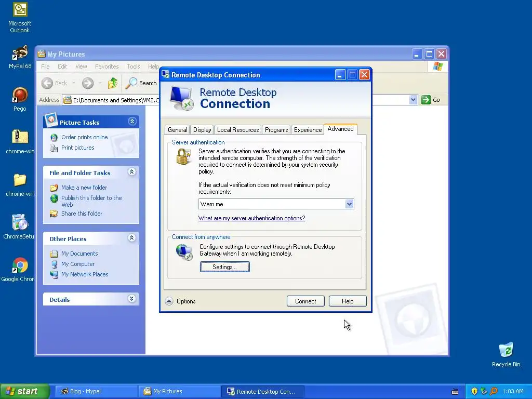Collapse the Other Places panel
This screenshot has width=532, height=399.
[132, 238]
